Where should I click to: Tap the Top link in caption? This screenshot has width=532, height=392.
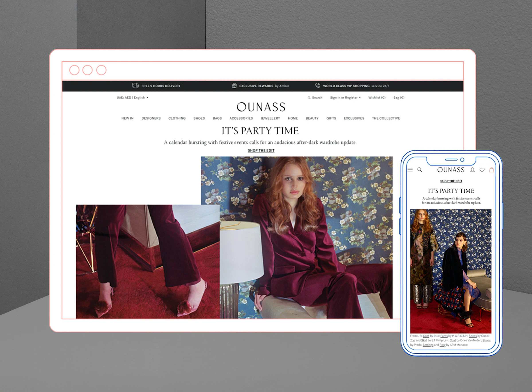(x=413, y=340)
